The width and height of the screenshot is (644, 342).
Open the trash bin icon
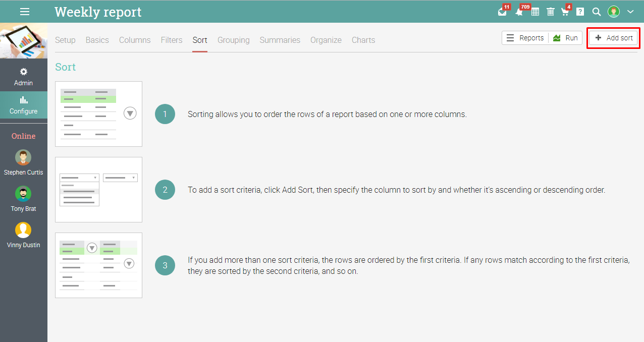pos(551,12)
